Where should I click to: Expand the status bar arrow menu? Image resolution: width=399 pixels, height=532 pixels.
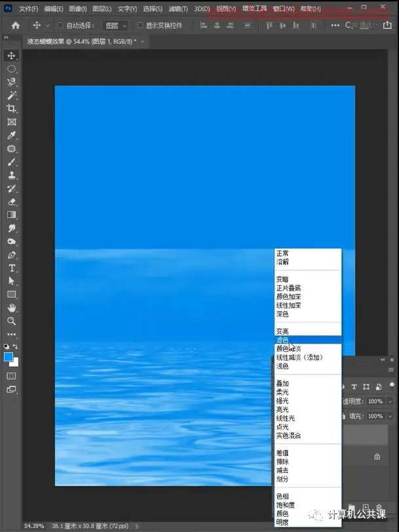(x=137, y=526)
